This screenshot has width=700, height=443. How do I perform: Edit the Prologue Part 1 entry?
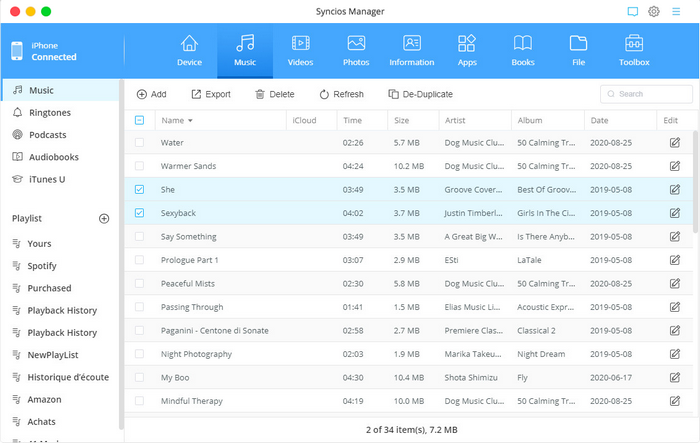pyautogui.click(x=675, y=260)
